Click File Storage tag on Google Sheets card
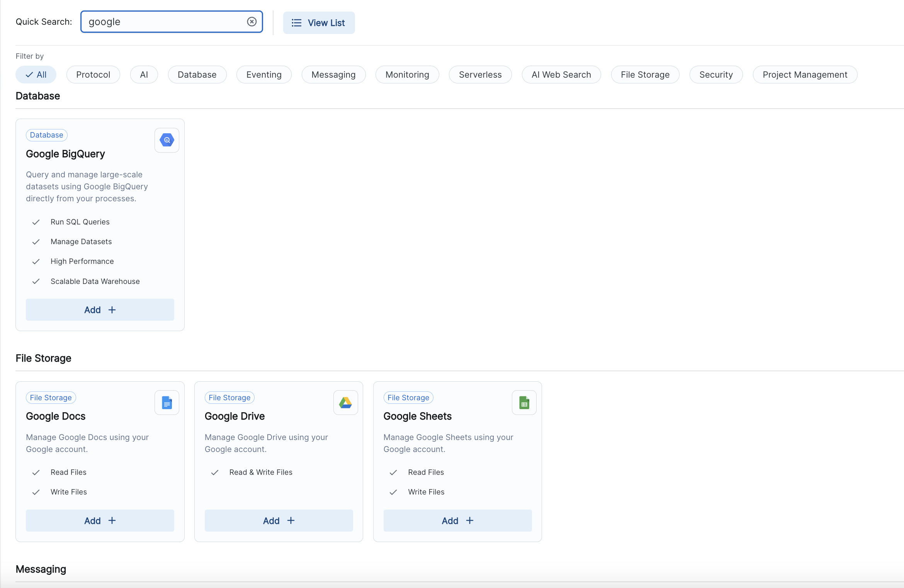 point(408,398)
